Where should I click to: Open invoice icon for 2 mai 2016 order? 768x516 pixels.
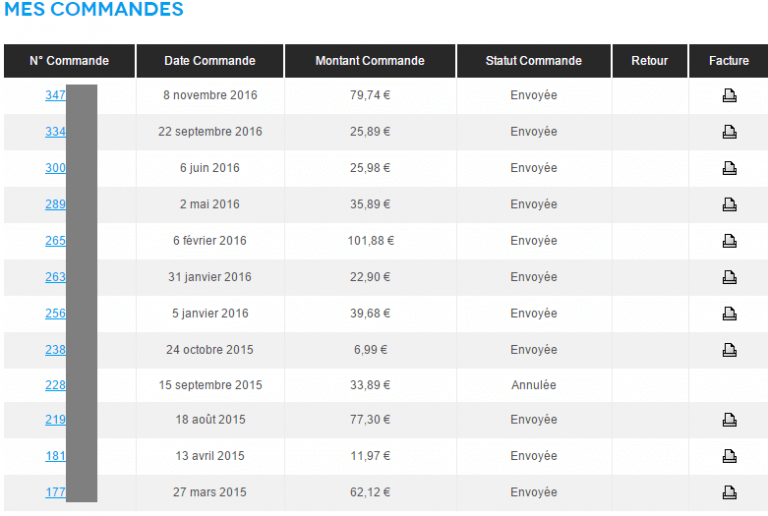tap(729, 204)
